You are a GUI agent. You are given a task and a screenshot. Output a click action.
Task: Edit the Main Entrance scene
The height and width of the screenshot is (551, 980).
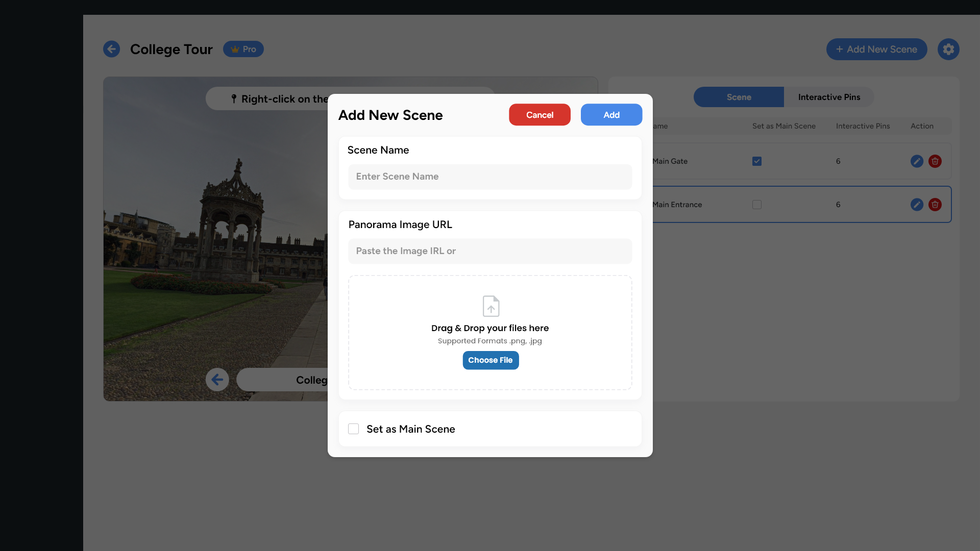pos(917,205)
